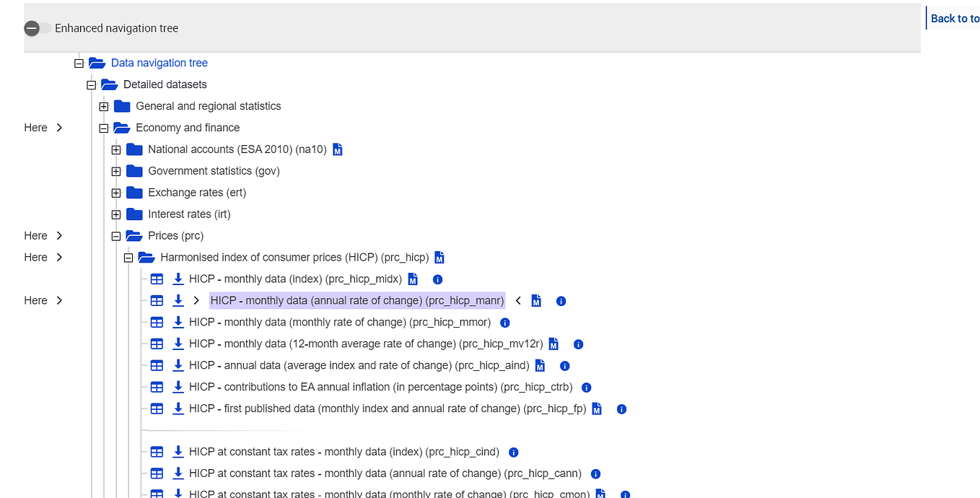The image size is (980, 498).
Task: Open metadata for Harmonised index (prc_hicp)
Action: (x=439, y=257)
